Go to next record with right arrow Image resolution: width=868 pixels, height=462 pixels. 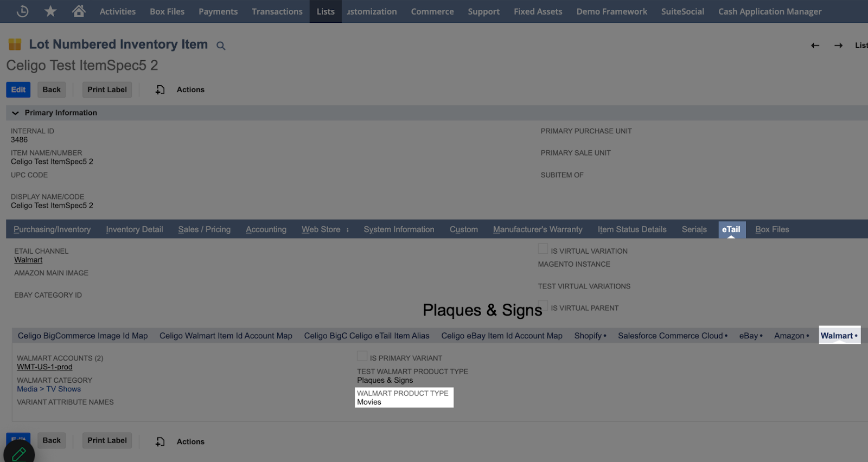[x=839, y=46]
